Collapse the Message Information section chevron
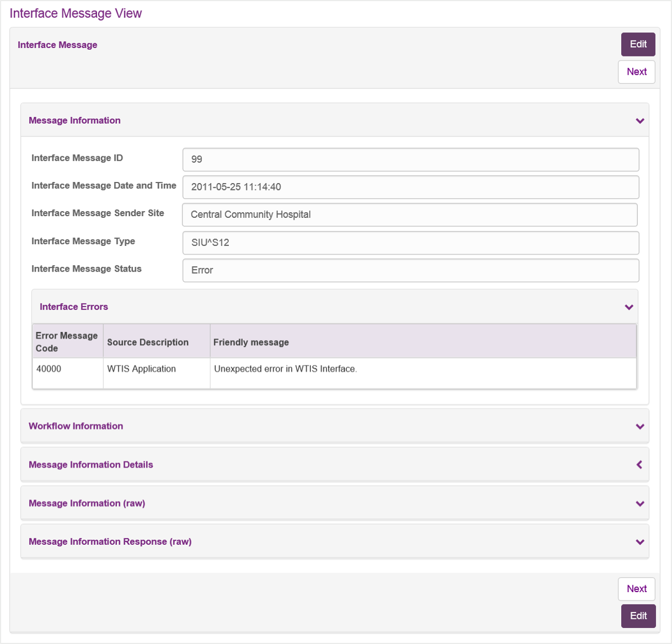Screen dimensions: 672x644 click(x=640, y=121)
